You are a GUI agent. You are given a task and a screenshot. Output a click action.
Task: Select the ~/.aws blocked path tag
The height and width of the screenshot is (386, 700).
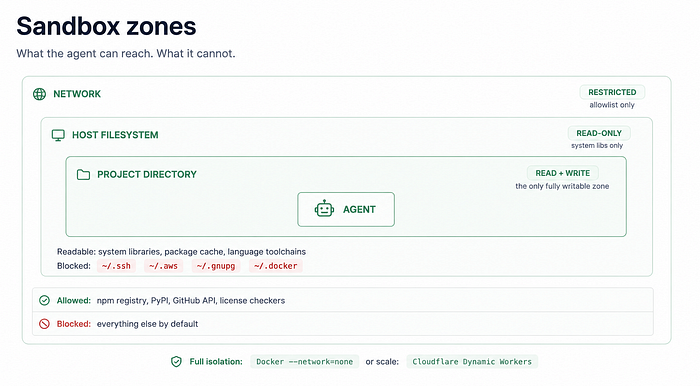point(163,266)
